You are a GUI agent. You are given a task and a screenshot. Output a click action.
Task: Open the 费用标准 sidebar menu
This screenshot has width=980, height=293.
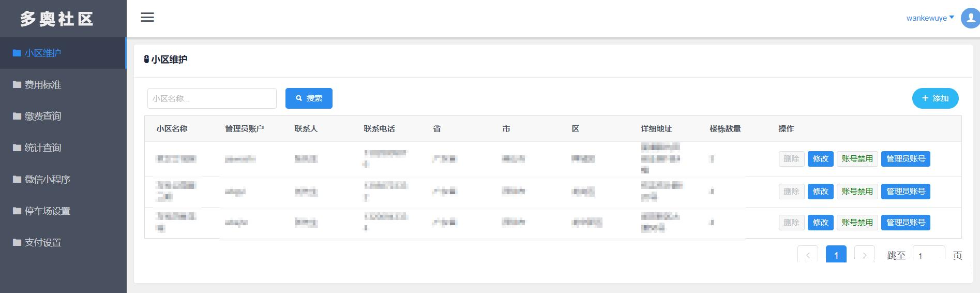click(43, 84)
